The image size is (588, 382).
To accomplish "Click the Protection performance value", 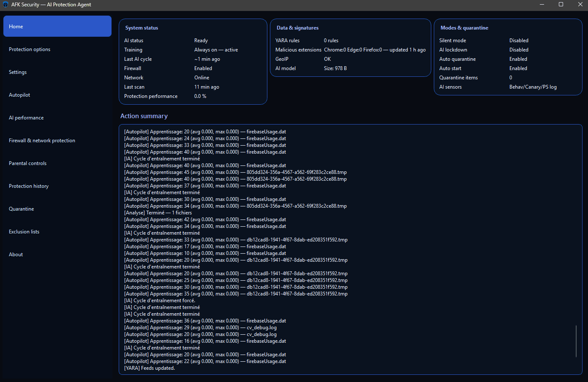I will click(200, 96).
